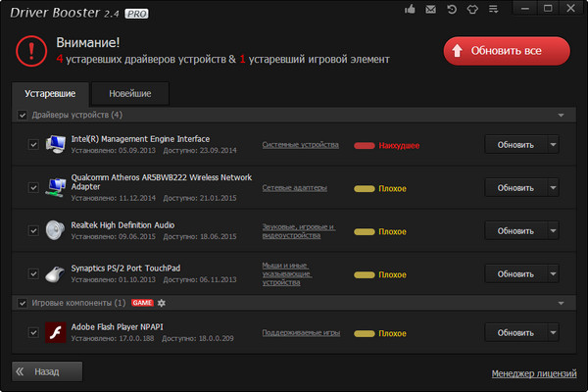Click the thumbs-up like icon
Screen dimensions: 588x392
[411, 10]
